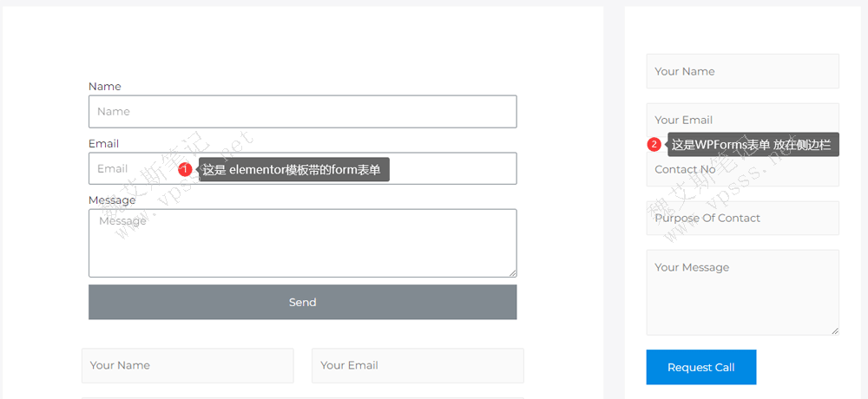The width and height of the screenshot is (868, 399).
Task: Focus the Contact No field in sidebar
Action: 742,172
